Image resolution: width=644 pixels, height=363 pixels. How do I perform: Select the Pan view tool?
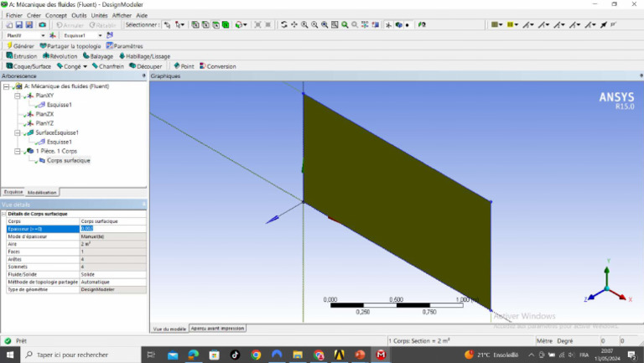(294, 25)
